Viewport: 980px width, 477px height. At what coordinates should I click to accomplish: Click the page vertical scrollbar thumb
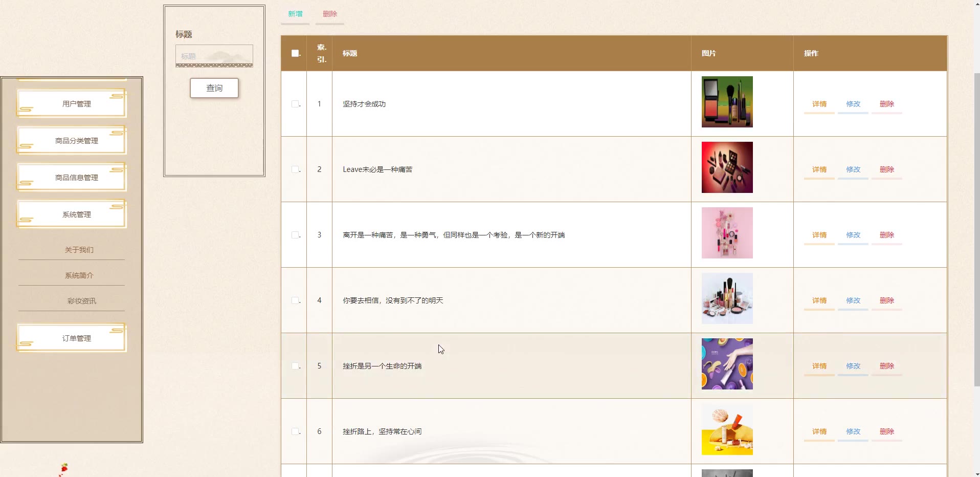click(x=976, y=229)
